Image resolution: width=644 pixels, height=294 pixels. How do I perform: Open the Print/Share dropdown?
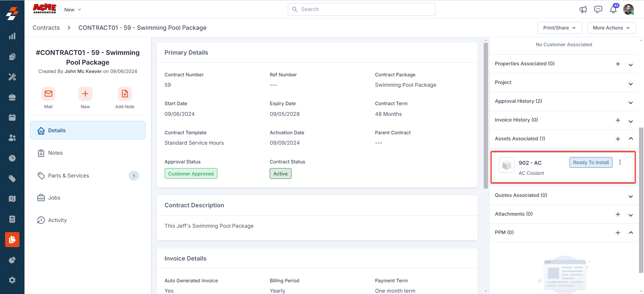click(x=559, y=28)
